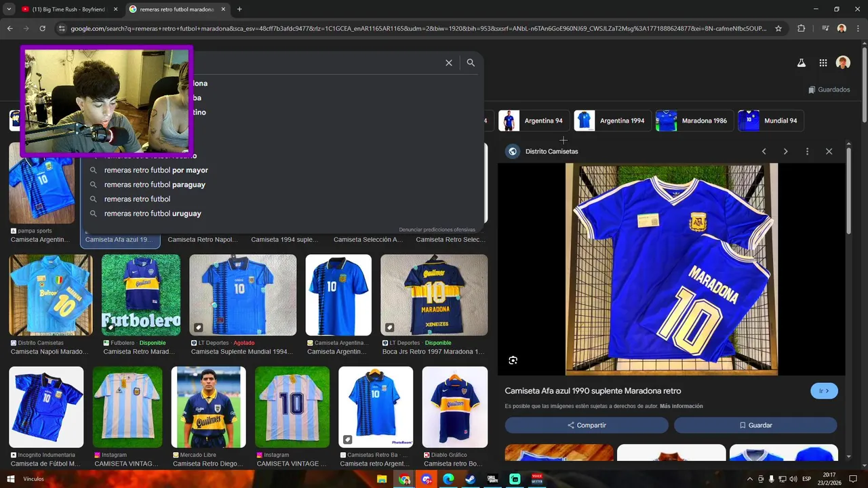The width and height of the screenshot is (868, 488).
Task: Select the Maradona 1986 filter chip
Action: tap(694, 121)
